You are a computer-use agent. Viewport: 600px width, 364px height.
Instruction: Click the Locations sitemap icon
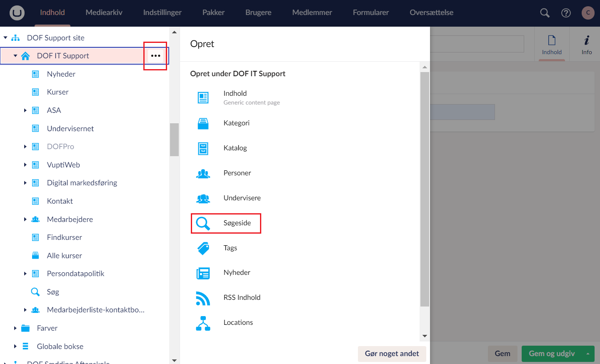203,323
